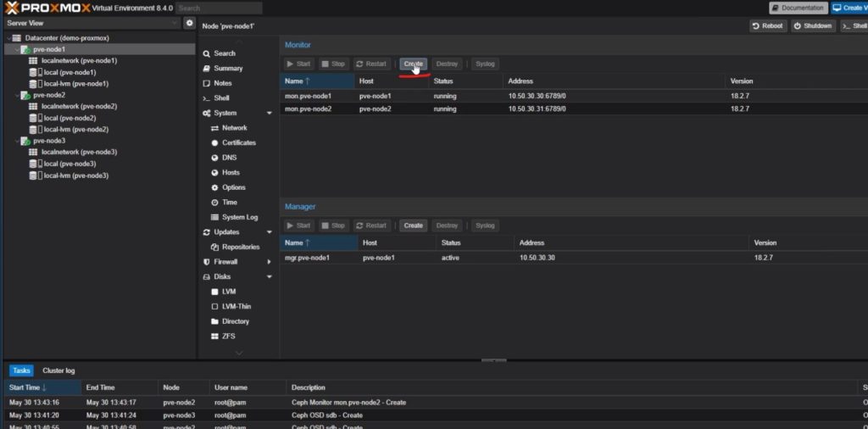Click Create in the Manager toolbar
This screenshot has width=868, height=429.
413,226
